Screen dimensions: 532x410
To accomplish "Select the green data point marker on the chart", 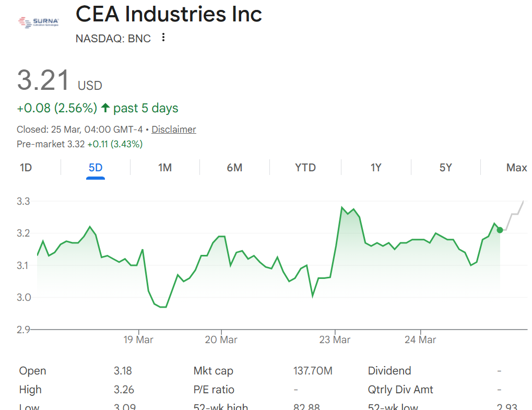I will (499, 230).
